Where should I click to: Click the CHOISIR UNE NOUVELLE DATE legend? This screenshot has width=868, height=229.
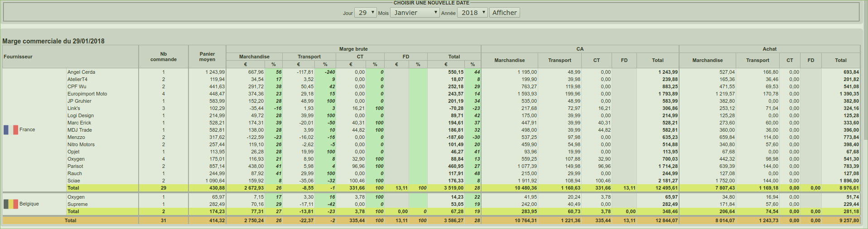coord(431,3)
